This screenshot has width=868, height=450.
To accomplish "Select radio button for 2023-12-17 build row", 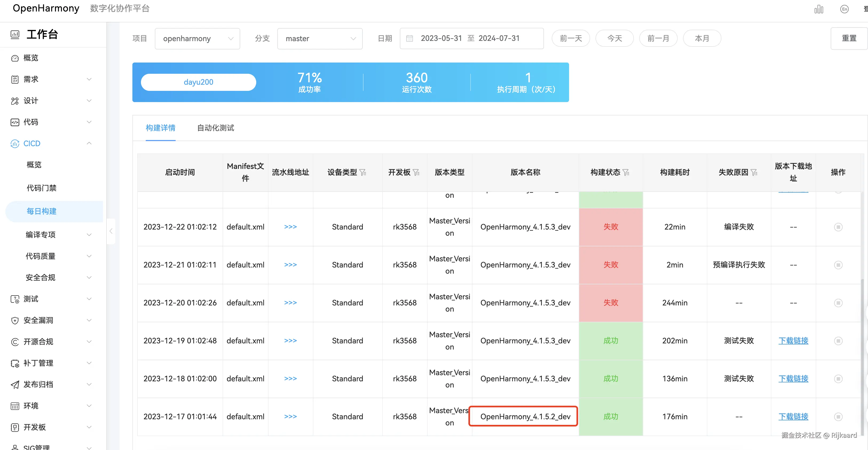I will [x=838, y=417].
